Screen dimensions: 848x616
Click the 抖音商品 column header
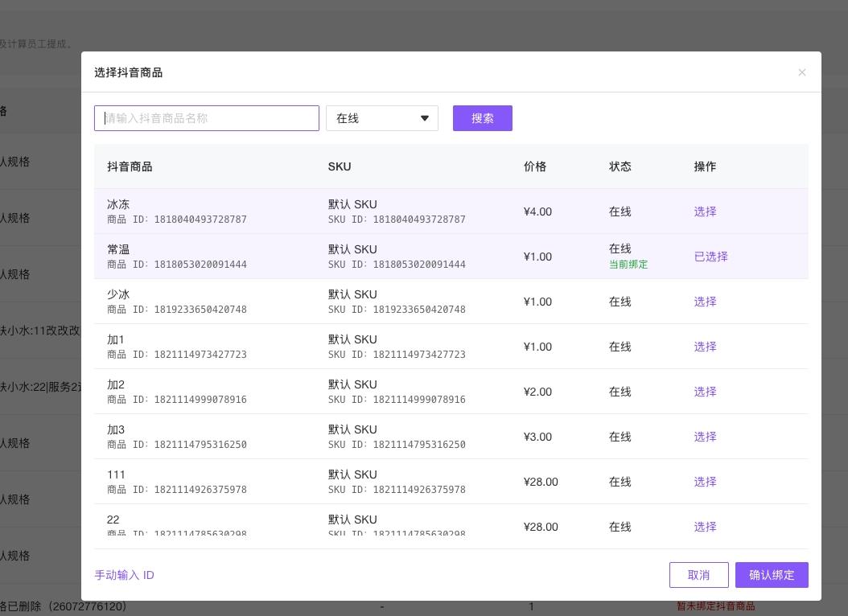coord(130,166)
